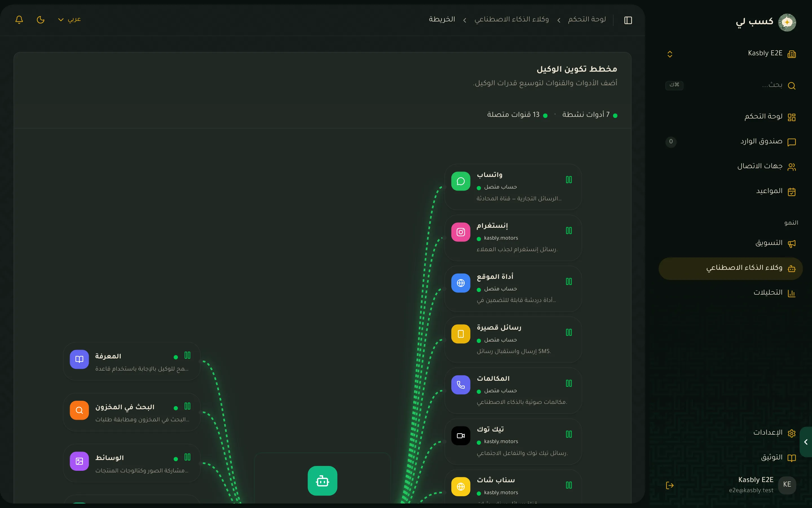Screen dimensions: 812x508
Task: Pause the سناب شات channel
Action: click(569, 485)
